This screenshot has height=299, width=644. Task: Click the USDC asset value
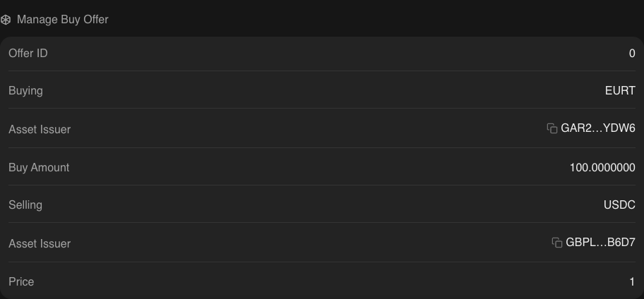tap(619, 205)
